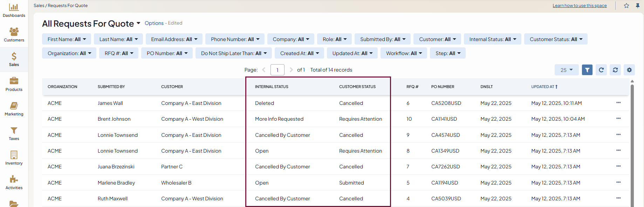Click Learn how to use this space
This screenshot has height=207, width=644.
coord(580,6)
